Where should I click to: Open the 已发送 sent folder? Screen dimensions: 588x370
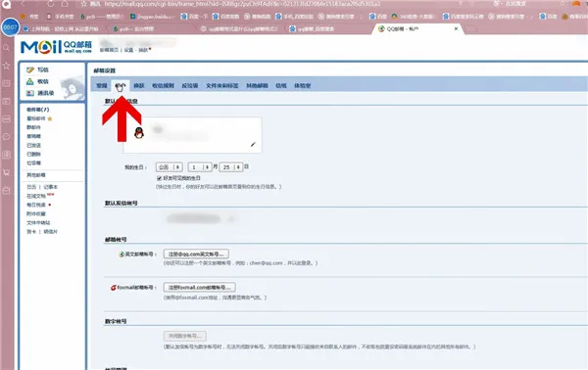(x=33, y=145)
